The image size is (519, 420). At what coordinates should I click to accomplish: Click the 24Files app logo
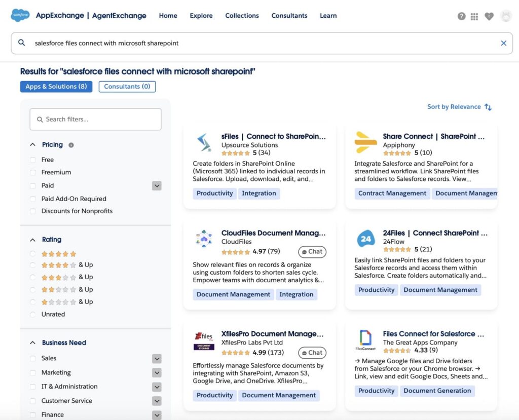pyautogui.click(x=366, y=239)
